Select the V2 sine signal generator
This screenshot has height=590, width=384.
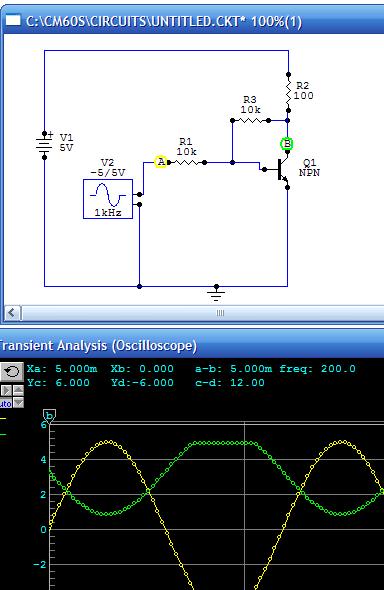108,199
